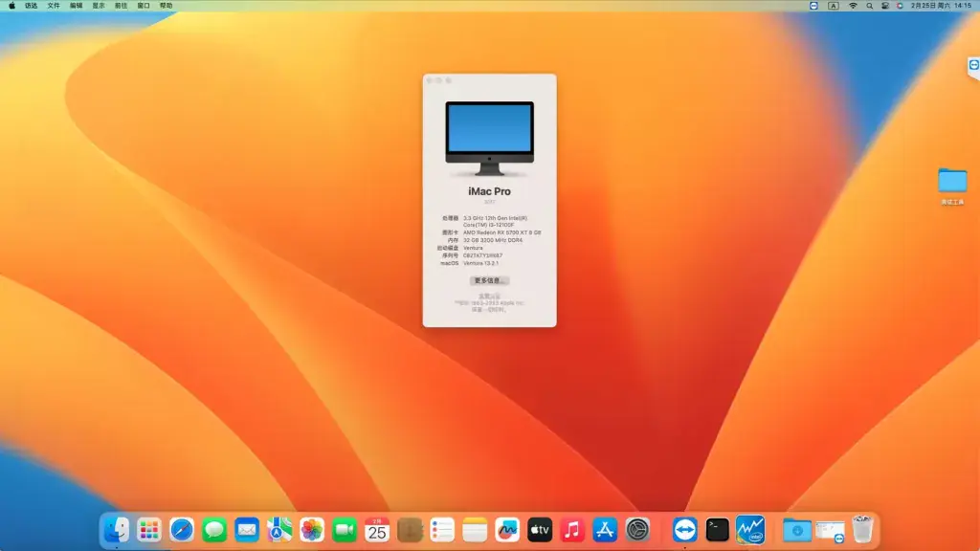Open the Downloads folder in Dock
The width and height of the screenshot is (980, 551).
pyautogui.click(x=797, y=530)
